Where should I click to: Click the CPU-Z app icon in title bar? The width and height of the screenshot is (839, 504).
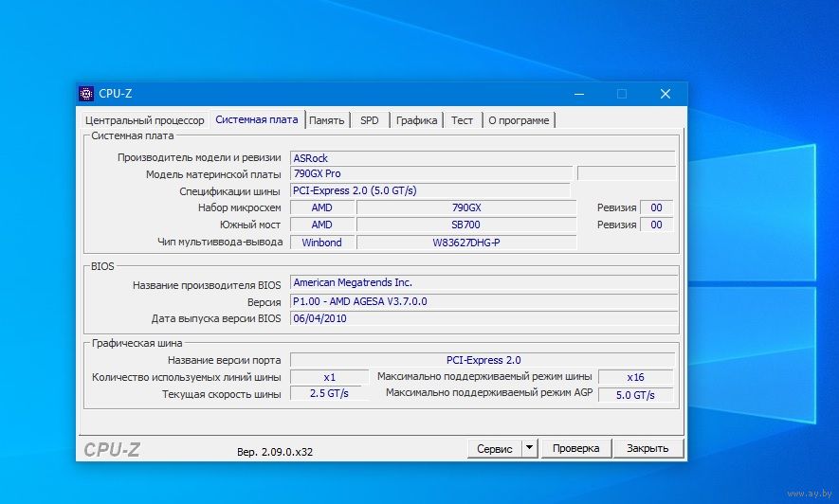pos(86,94)
